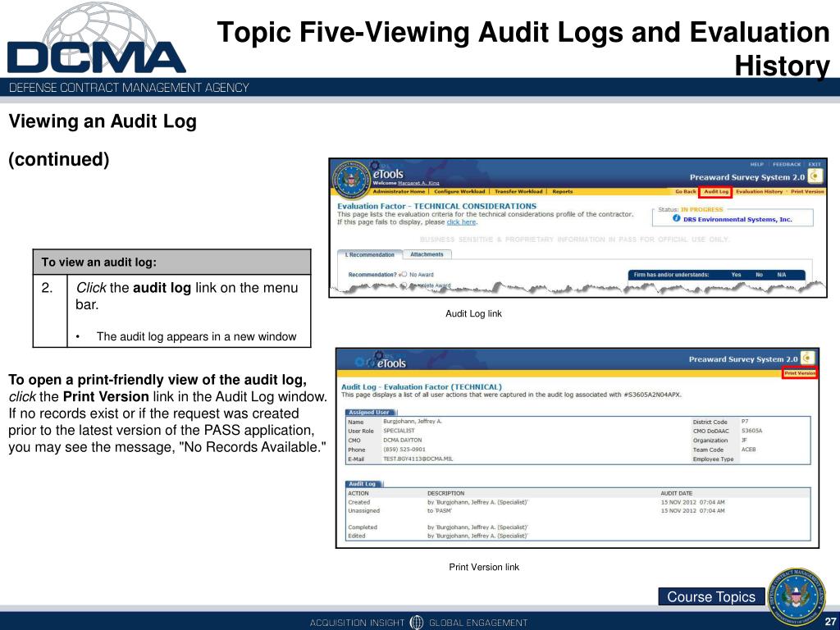Click the audit date in the Unassigned row
The width and height of the screenshot is (840, 630).
click(x=692, y=510)
